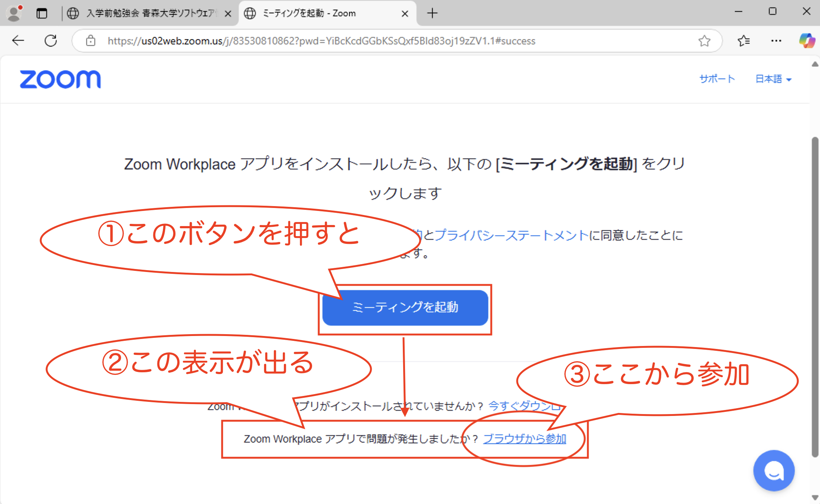This screenshot has width=820, height=504.
Task: Open a new browser tab
Action: click(432, 13)
